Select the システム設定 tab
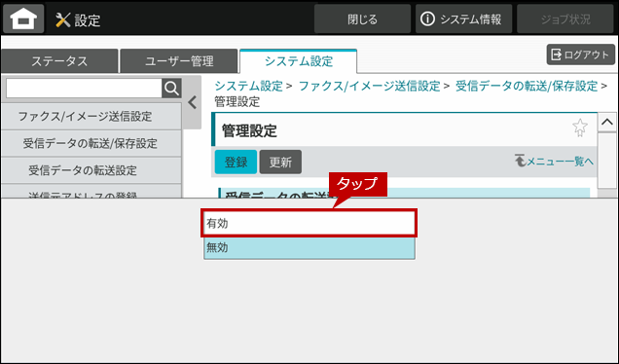Viewport: 619px width, 364px height. click(299, 61)
